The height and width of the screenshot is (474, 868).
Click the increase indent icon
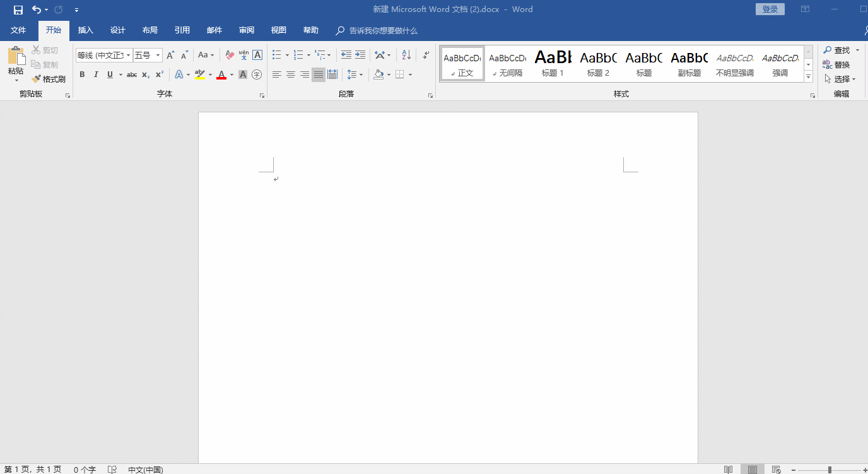coord(360,56)
